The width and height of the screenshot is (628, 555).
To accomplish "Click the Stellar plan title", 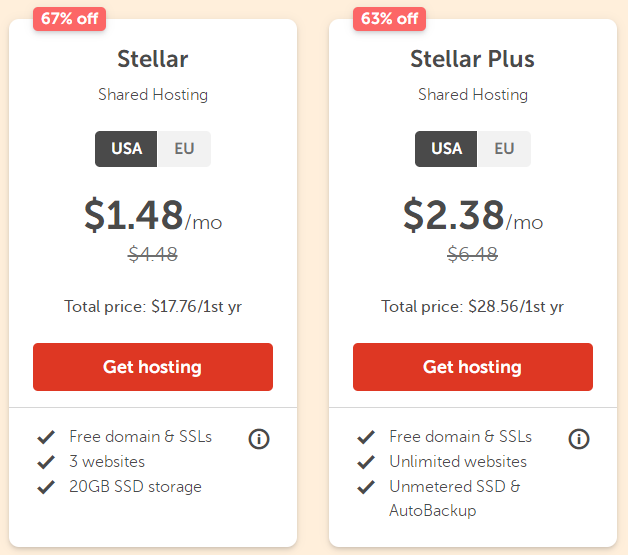I will (x=153, y=59).
